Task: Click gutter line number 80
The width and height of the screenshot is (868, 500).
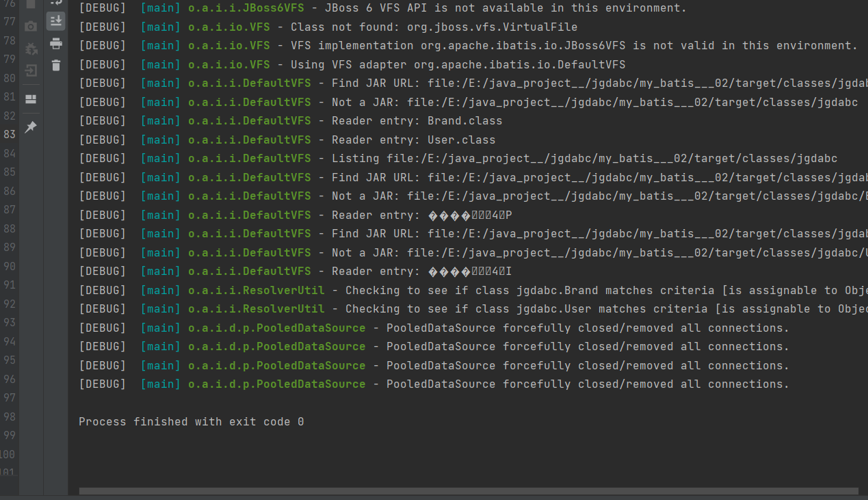Action: coord(10,79)
